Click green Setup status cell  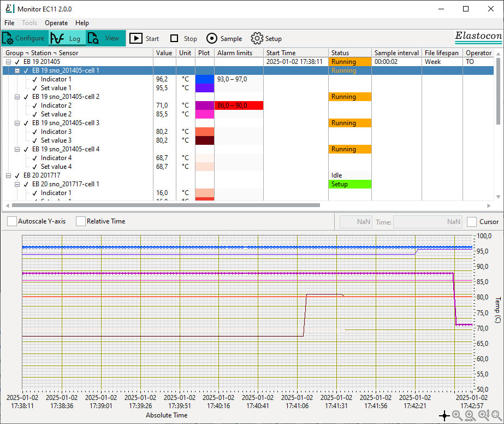click(349, 184)
